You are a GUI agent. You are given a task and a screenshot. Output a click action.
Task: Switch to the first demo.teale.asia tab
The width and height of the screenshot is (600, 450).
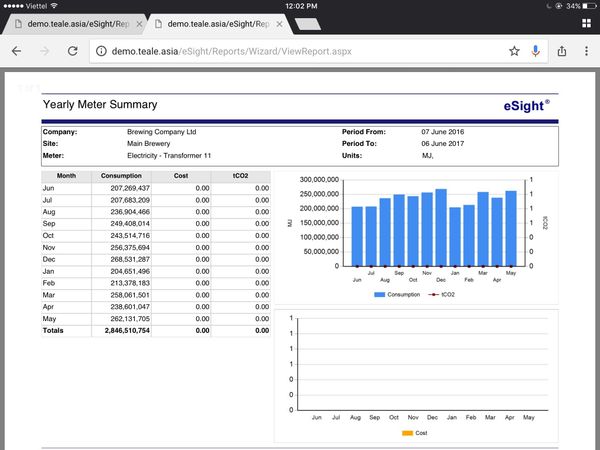(x=73, y=24)
